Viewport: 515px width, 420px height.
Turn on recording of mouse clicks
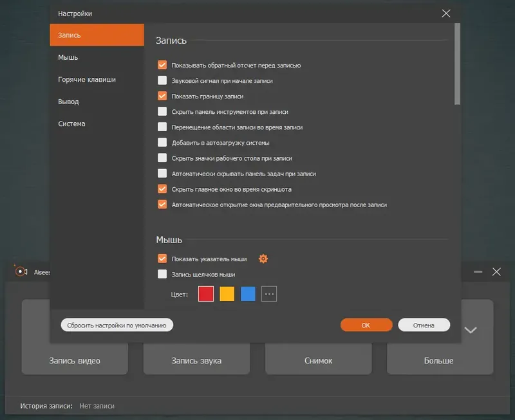[163, 275]
